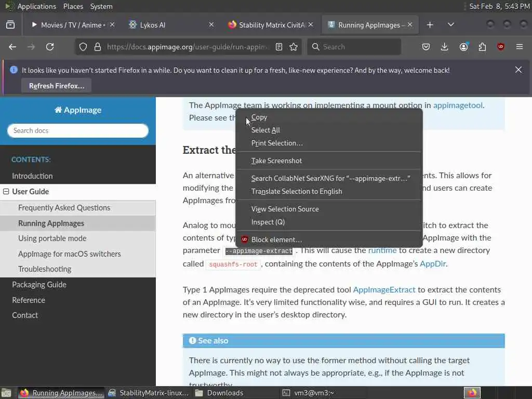
Task: Dismiss the Refresh Firefox notification bar
Action: (518, 70)
